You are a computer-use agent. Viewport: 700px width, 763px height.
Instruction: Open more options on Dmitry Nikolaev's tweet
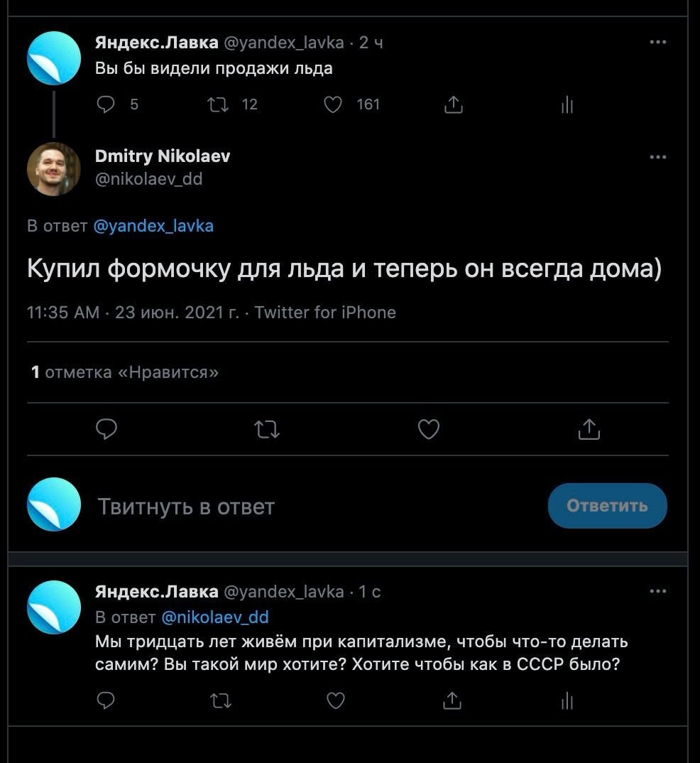657,156
